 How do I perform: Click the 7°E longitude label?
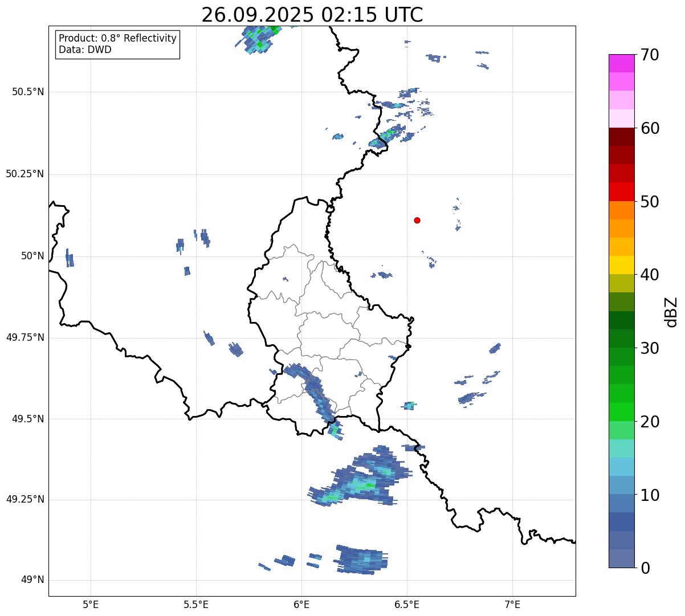click(x=512, y=604)
